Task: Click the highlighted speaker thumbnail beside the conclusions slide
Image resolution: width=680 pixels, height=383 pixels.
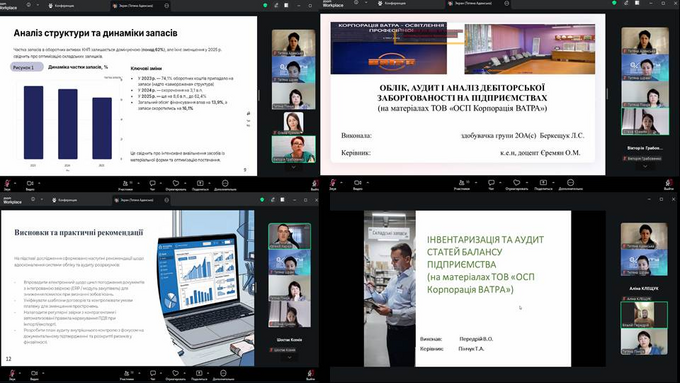Action: [289, 236]
